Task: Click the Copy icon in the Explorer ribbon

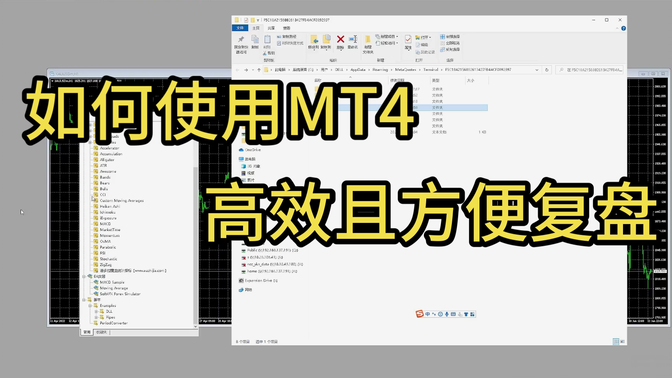Action: click(x=255, y=39)
